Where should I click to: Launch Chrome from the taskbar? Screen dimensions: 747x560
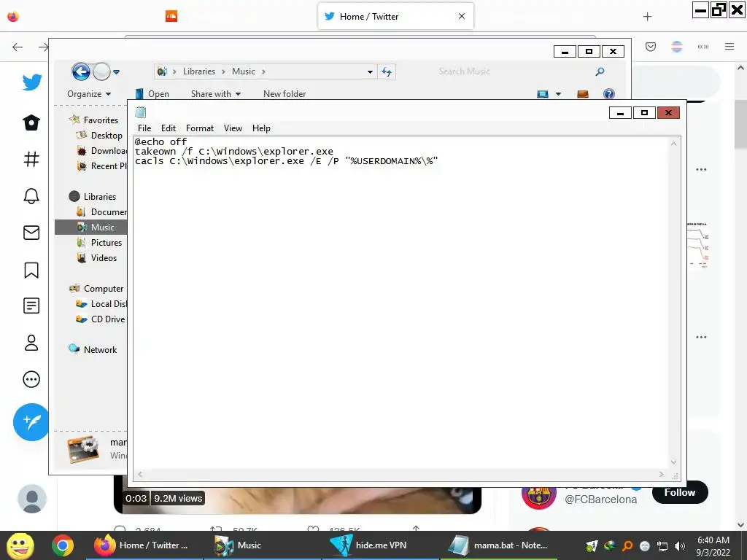click(x=63, y=545)
